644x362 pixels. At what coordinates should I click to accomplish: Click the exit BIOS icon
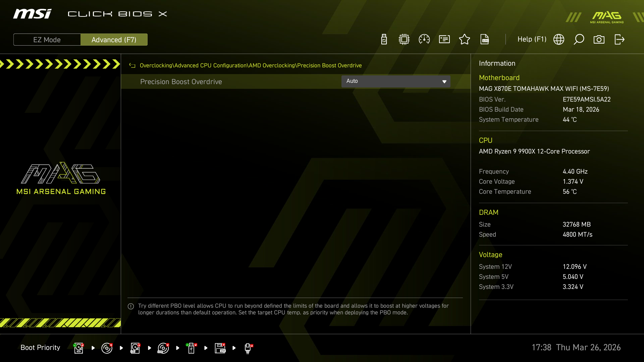620,39
